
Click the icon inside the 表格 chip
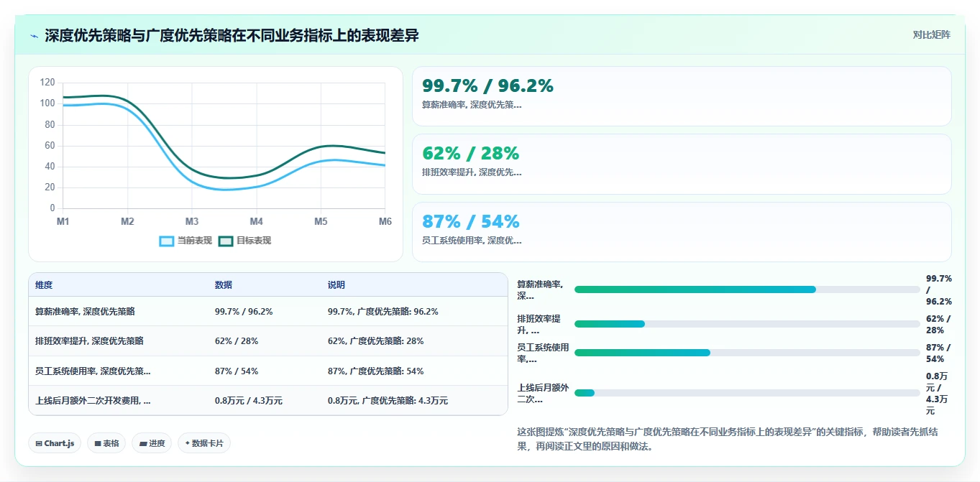pos(98,443)
